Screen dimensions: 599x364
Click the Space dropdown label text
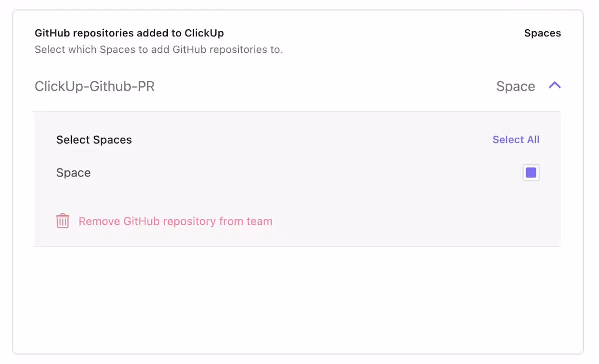point(515,86)
